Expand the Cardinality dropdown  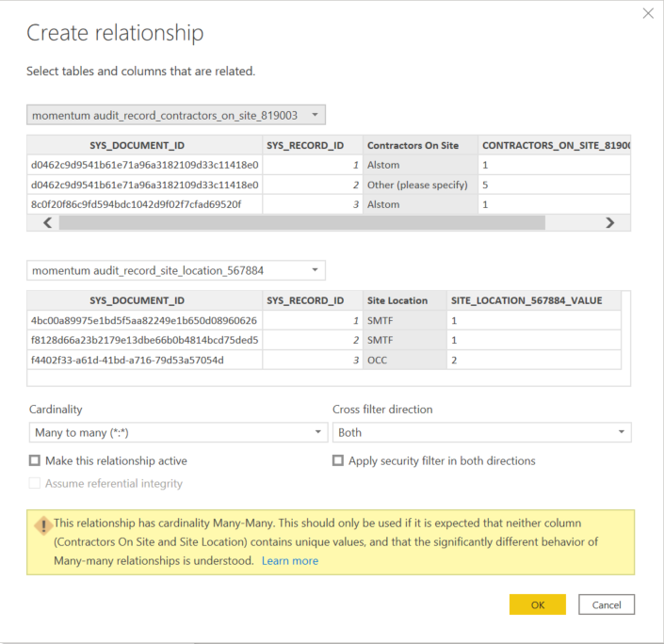pos(178,432)
